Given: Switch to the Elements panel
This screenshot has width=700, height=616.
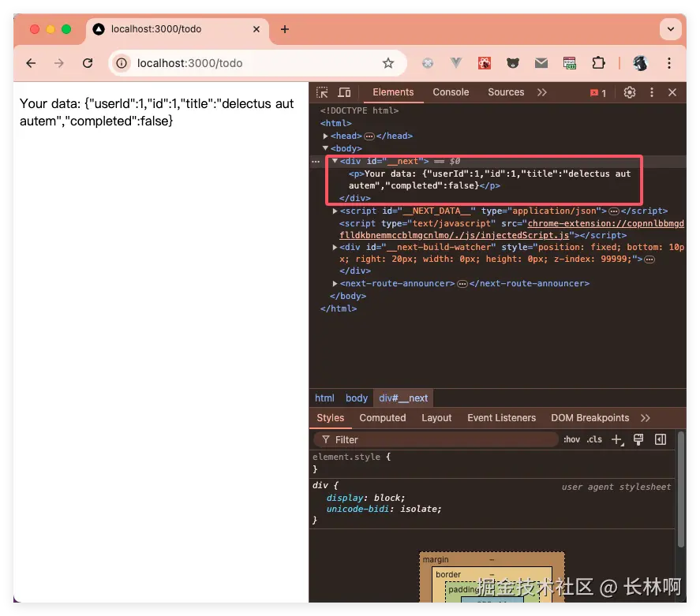Looking at the screenshot, I should coord(393,92).
